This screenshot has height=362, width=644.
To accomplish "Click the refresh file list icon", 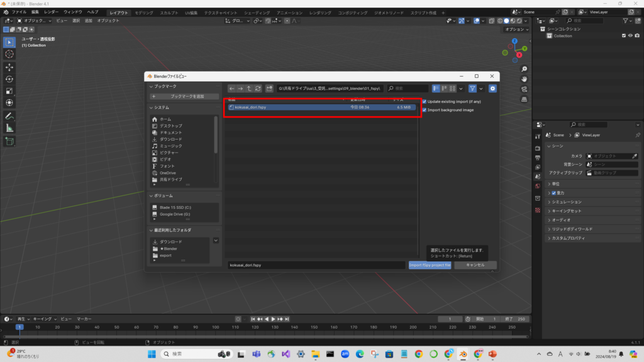I will click(258, 89).
